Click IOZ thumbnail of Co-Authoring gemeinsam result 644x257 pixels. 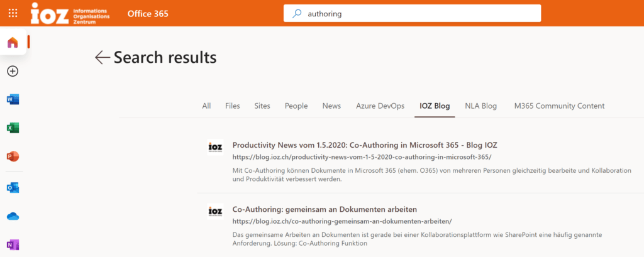(216, 211)
